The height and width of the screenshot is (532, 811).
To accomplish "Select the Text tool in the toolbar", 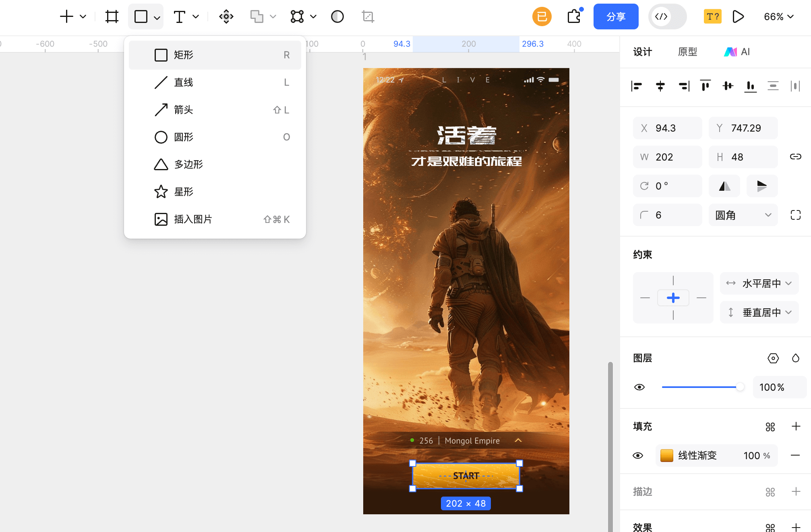I will (179, 16).
